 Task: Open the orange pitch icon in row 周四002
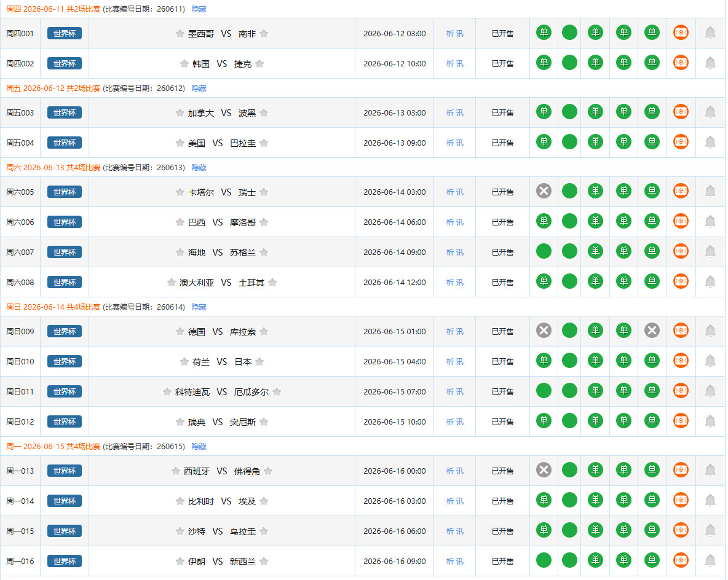pos(681,63)
